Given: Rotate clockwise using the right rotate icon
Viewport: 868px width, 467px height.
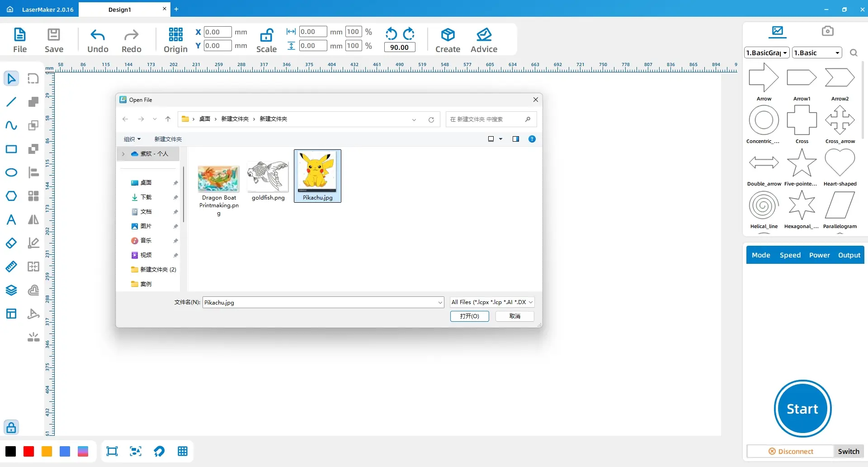Looking at the screenshot, I should click(x=409, y=34).
